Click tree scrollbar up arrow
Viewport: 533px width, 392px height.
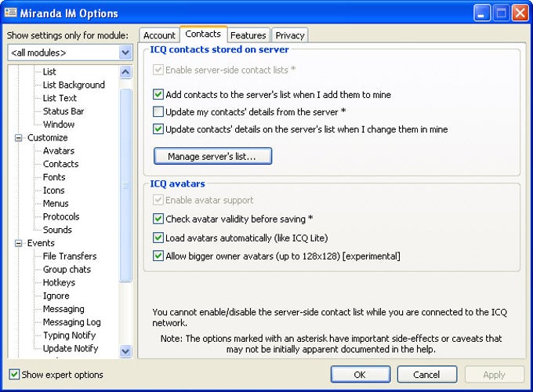[125, 72]
